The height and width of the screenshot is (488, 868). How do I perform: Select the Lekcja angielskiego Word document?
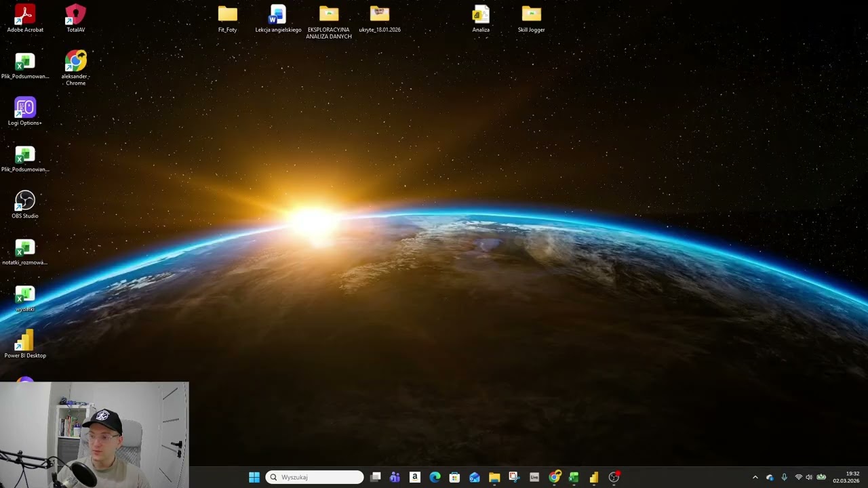coord(278,18)
